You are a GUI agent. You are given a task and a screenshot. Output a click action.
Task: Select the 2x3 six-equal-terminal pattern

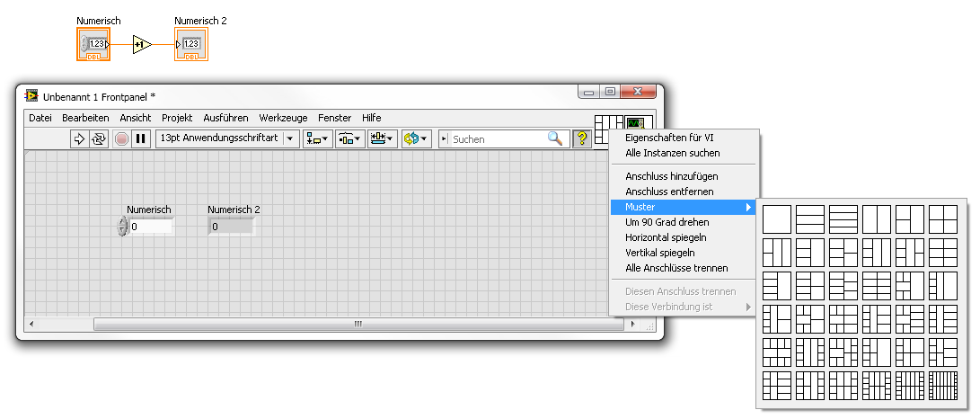click(943, 253)
